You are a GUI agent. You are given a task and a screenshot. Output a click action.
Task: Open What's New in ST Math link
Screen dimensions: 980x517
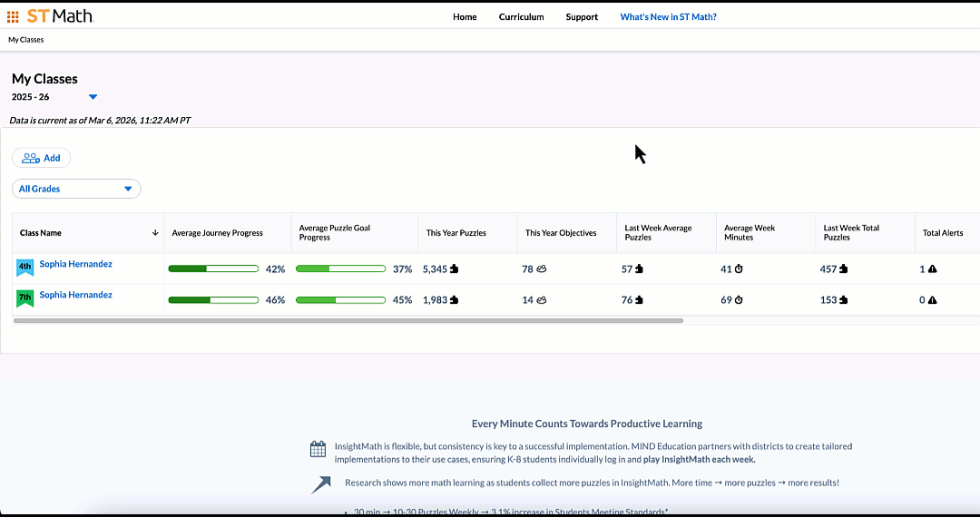pyautogui.click(x=668, y=17)
